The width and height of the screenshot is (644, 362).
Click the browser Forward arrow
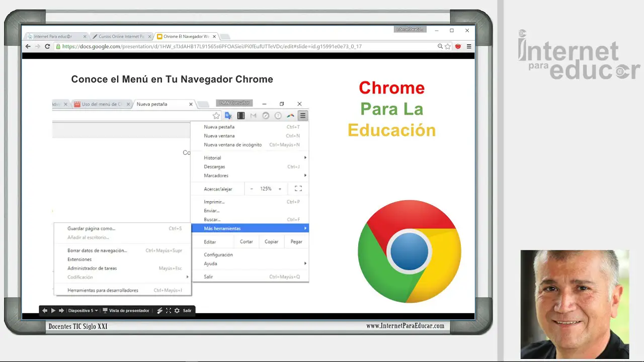click(37, 46)
